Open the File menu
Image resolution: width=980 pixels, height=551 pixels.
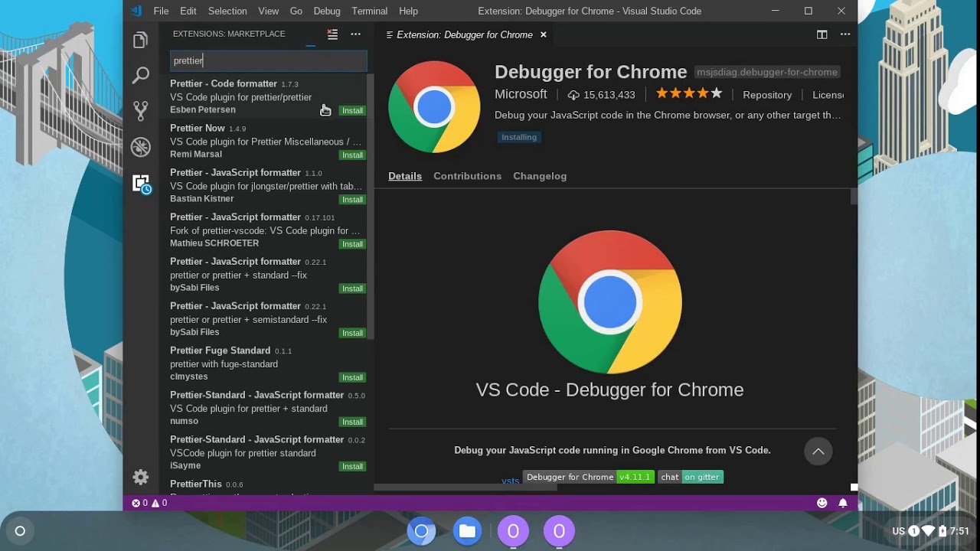(x=161, y=11)
